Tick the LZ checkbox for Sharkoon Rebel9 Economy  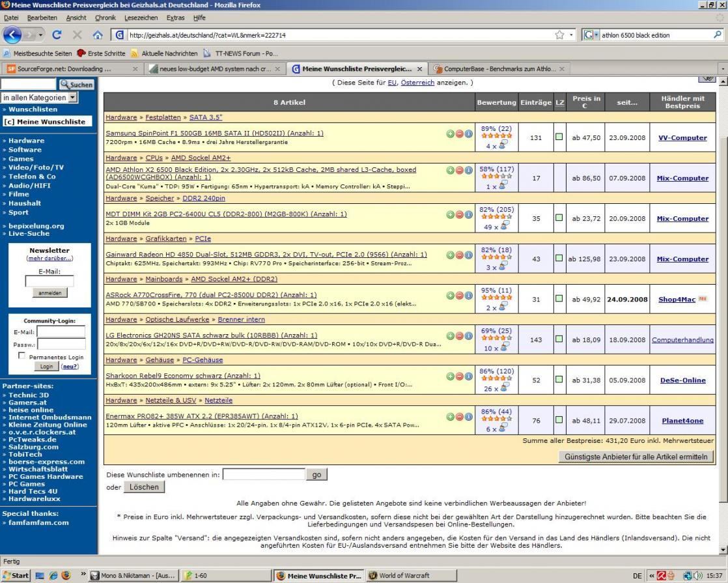[x=559, y=379]
